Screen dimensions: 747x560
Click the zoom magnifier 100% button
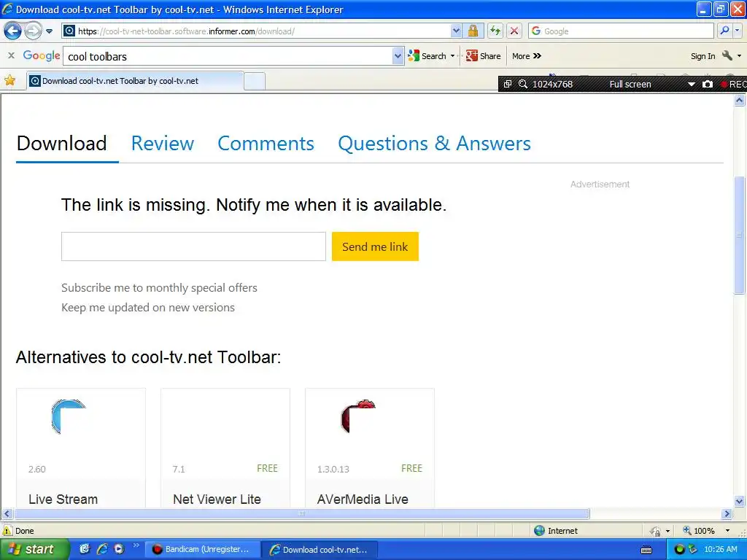point(699,531)
